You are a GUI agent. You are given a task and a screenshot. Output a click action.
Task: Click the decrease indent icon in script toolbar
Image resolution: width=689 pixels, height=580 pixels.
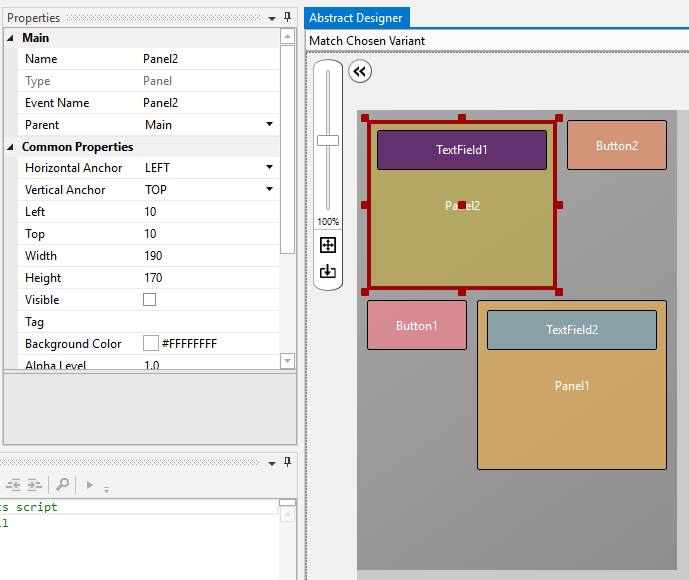click(14, 485)
